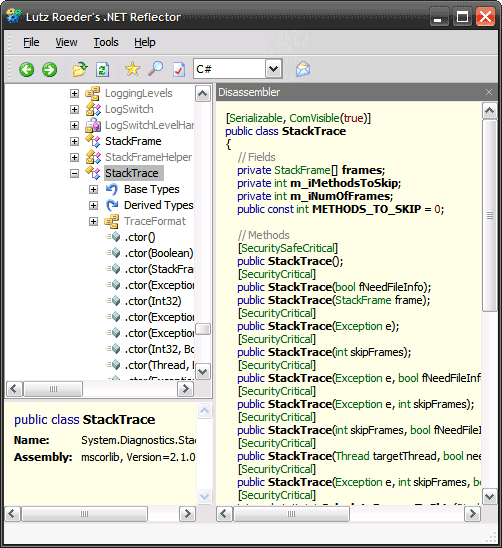Open the Help menu
This screenshot has height=548, width=502.
click(x=145, y=42)
